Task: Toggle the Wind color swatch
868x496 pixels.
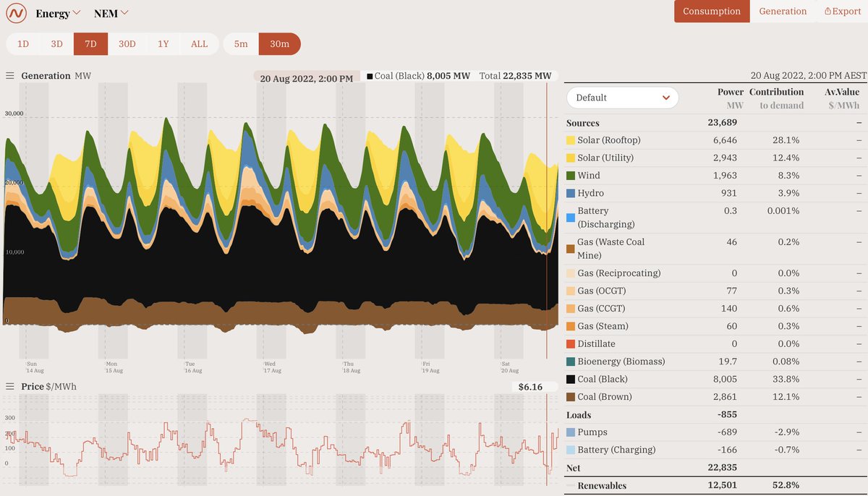Action: [571, 176]
